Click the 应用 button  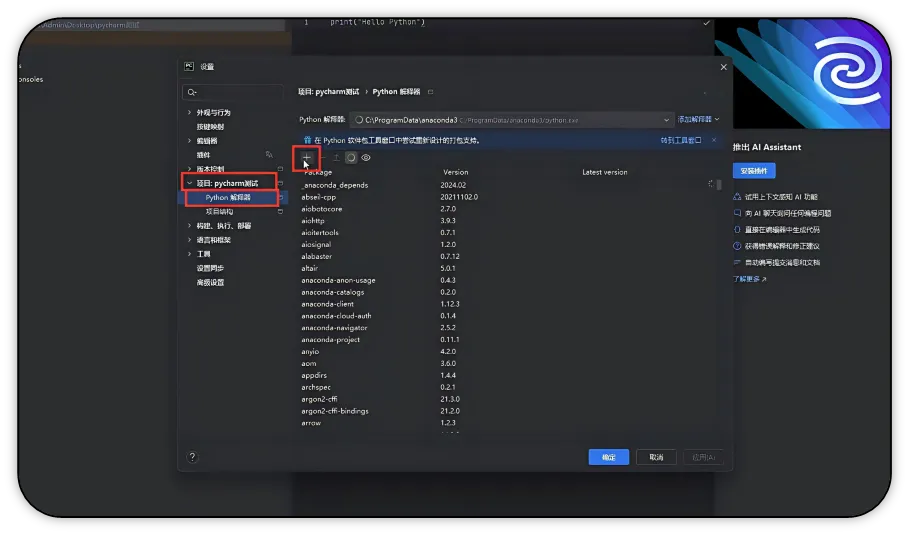pos(703,457)
